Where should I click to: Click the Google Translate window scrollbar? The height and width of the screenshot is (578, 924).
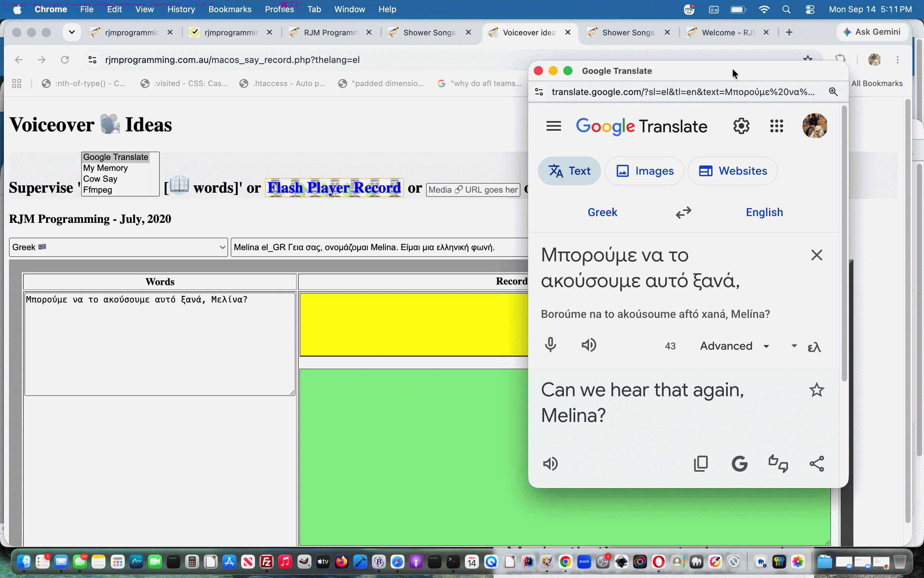[844, 243]
